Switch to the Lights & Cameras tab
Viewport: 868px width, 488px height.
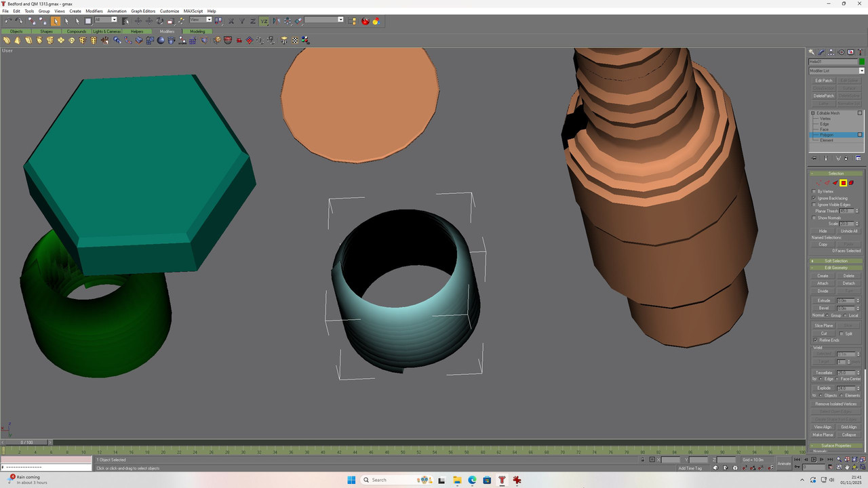pos(107,31)
